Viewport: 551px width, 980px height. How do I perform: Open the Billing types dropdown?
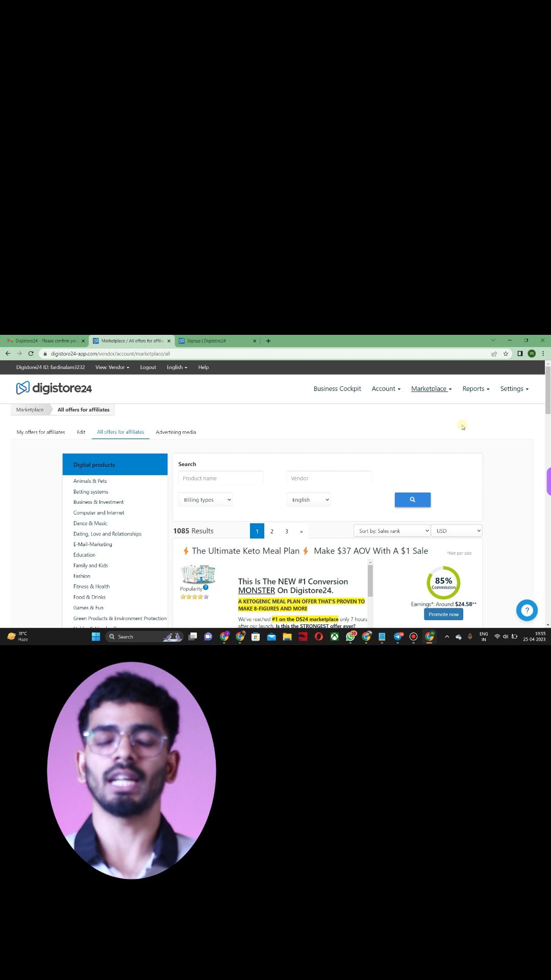pyautogui.click(x=205, y=500)
